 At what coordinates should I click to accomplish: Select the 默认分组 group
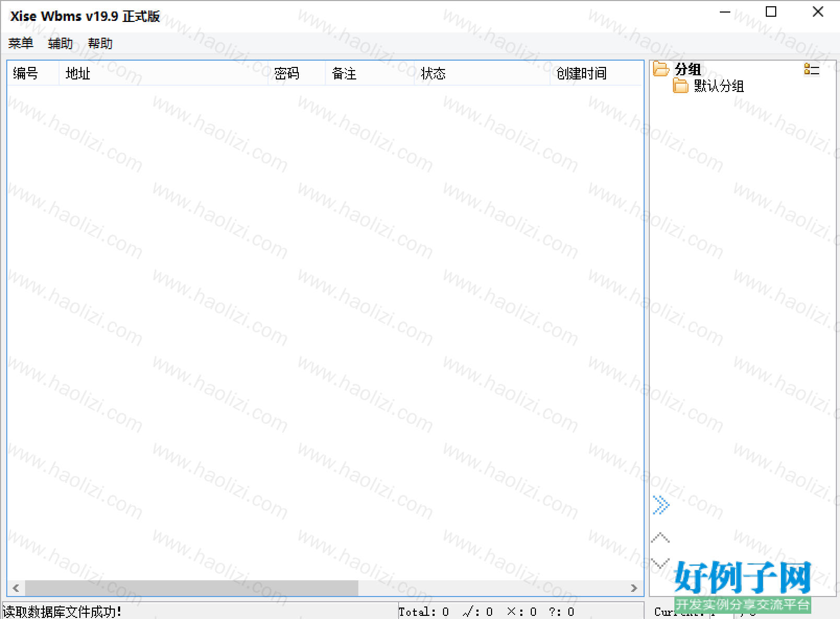point(719,86)
